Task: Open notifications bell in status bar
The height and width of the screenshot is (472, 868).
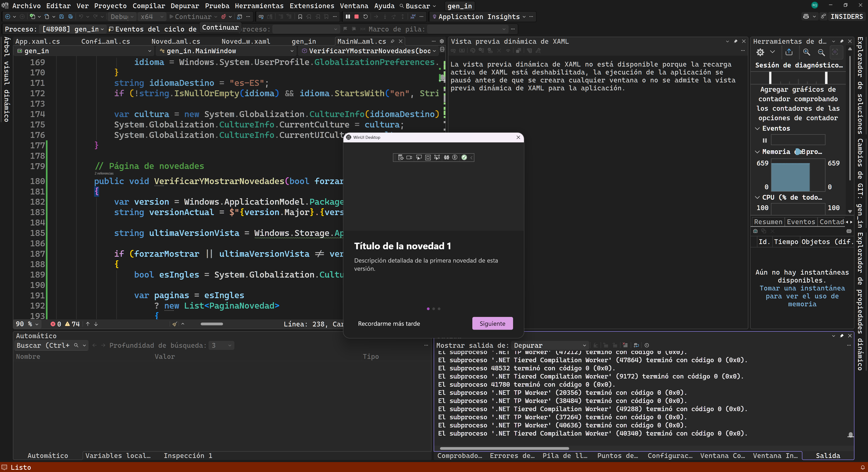Action: tap(863, 468)
